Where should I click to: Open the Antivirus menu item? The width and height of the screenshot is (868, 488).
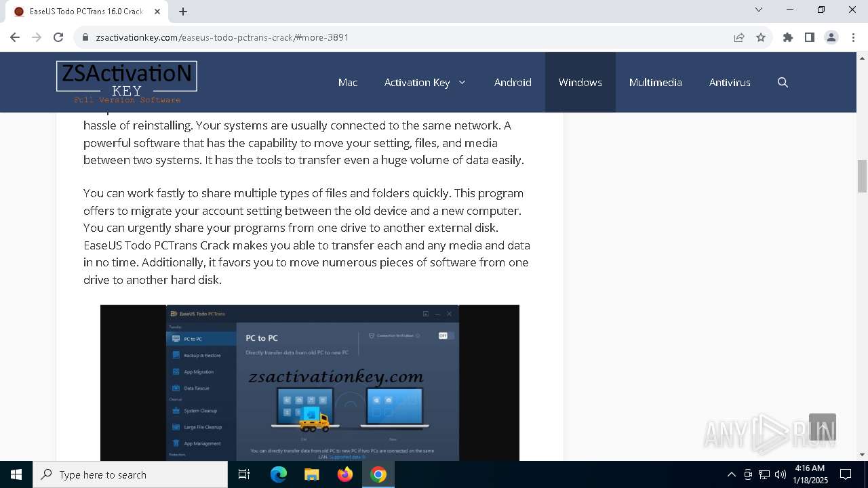point(730,82)
